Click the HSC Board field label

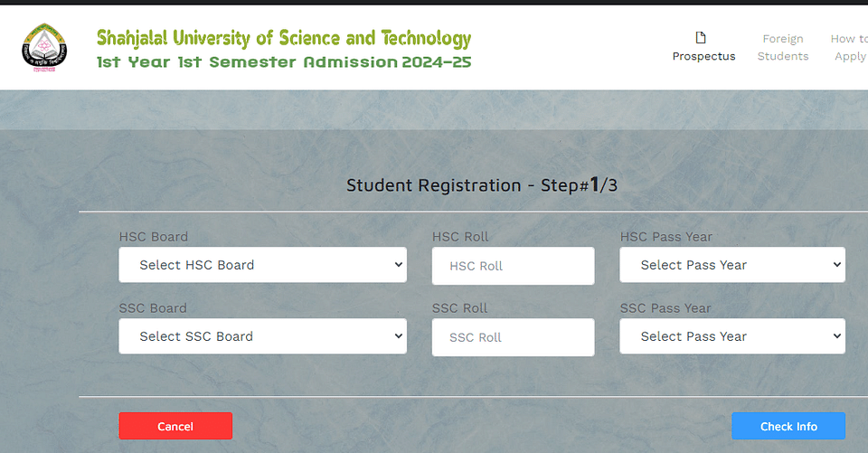pyautogui.click(x=154, y=237)
